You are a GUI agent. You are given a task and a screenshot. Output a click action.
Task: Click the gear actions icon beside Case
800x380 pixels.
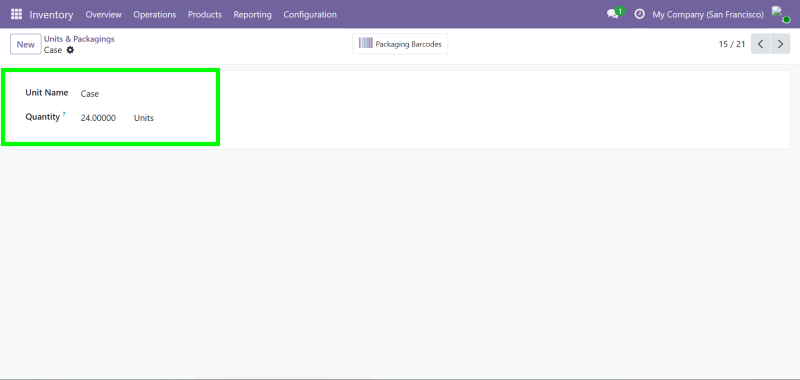pyautogui.click(x=70, y=50)
